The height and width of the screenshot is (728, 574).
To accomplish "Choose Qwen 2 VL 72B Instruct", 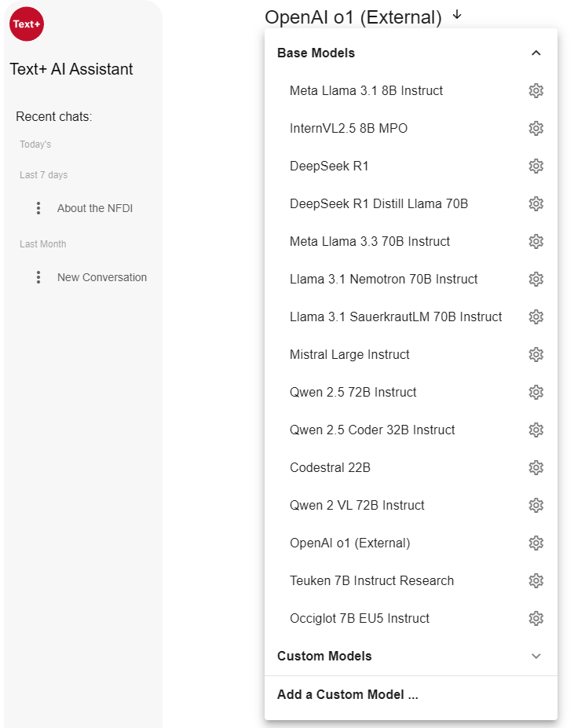I will 356,505.
